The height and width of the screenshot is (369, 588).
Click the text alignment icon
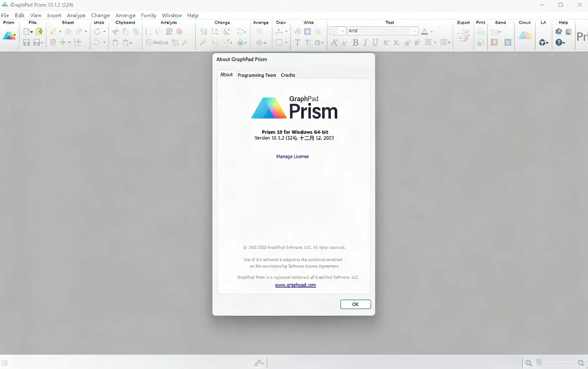coord(428,42)
